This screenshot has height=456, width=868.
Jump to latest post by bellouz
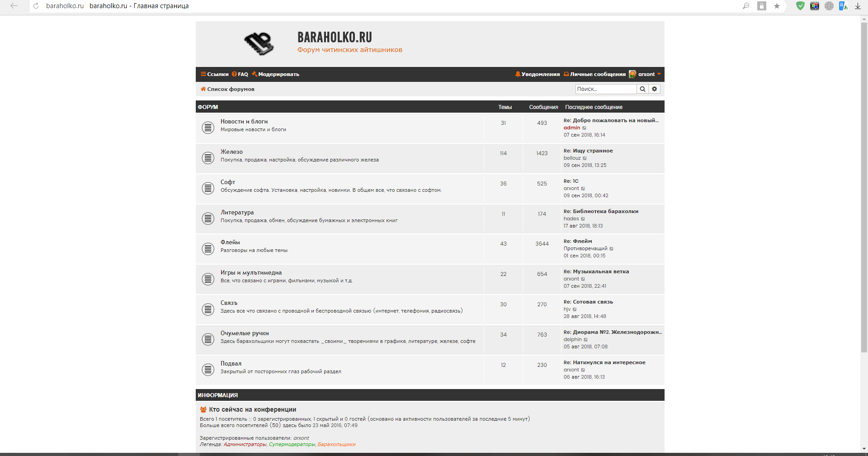(x=585, y=158)
